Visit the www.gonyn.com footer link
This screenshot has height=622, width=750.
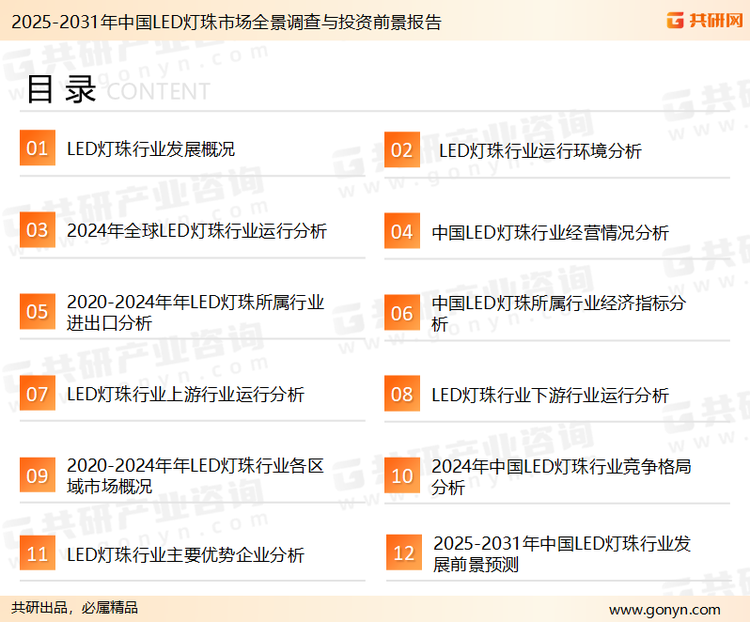point(664,610)
